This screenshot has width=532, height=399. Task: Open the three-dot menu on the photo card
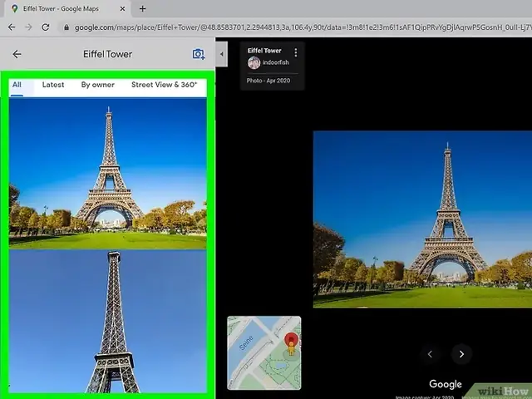point(296,52)
